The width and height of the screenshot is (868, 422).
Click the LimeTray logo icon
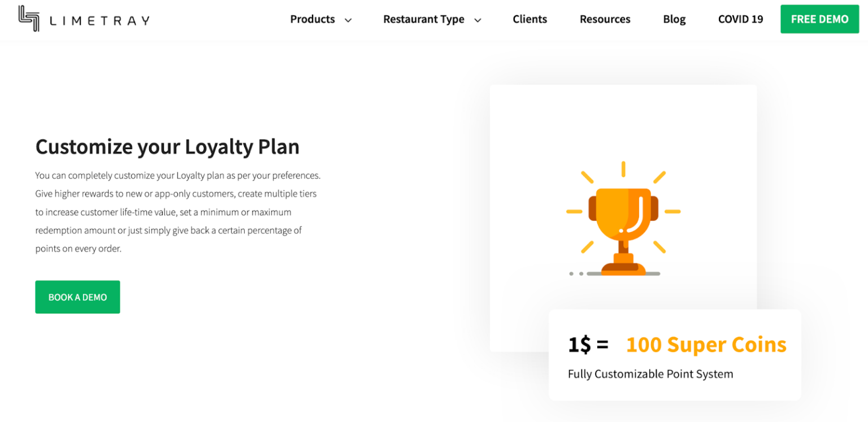pos(29,18)
